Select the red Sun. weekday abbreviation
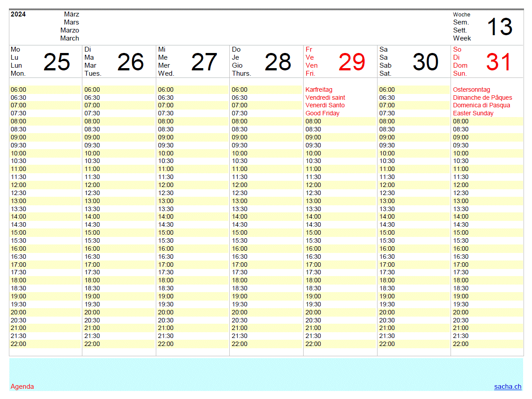The image size is (532, 399). [x=460, y=73]
